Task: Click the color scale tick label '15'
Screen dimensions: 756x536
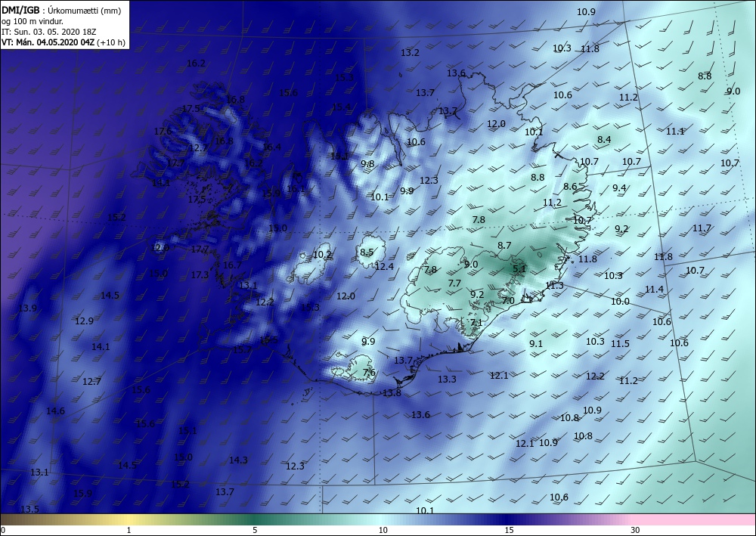Action: 509,530
